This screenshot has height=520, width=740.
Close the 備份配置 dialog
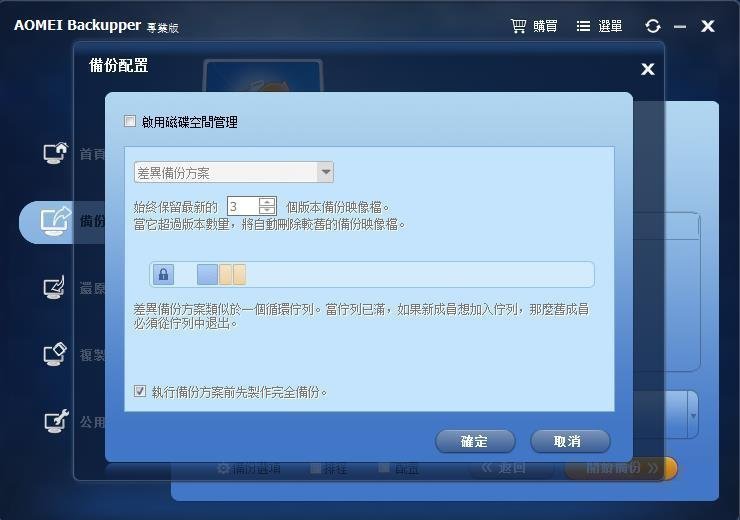[648, 69]
